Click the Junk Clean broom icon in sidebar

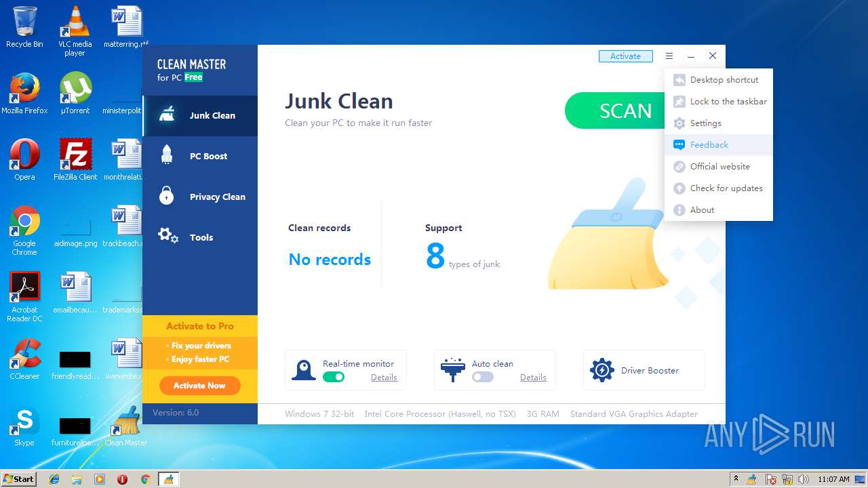167,115
